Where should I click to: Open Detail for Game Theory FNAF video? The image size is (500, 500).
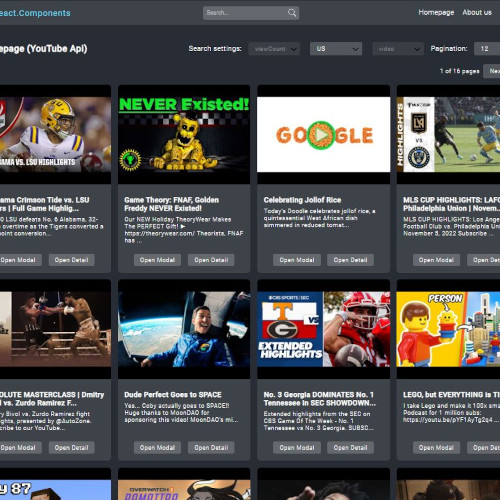tap(211, 260)
